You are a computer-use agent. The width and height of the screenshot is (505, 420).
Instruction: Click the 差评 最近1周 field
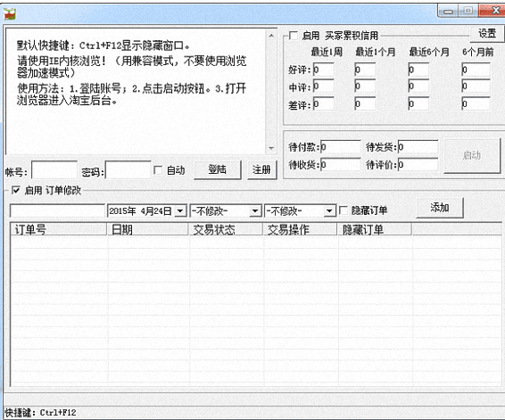(323, 103)
